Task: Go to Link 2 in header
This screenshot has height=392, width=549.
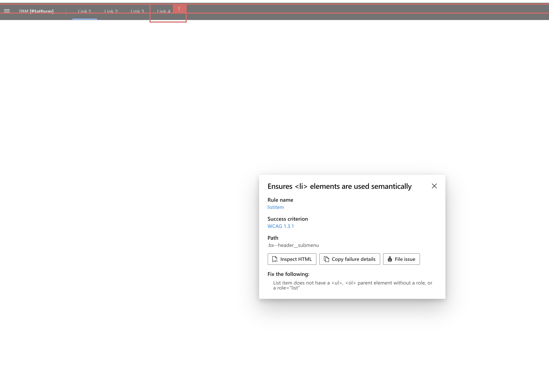Action: click(111, 12)
